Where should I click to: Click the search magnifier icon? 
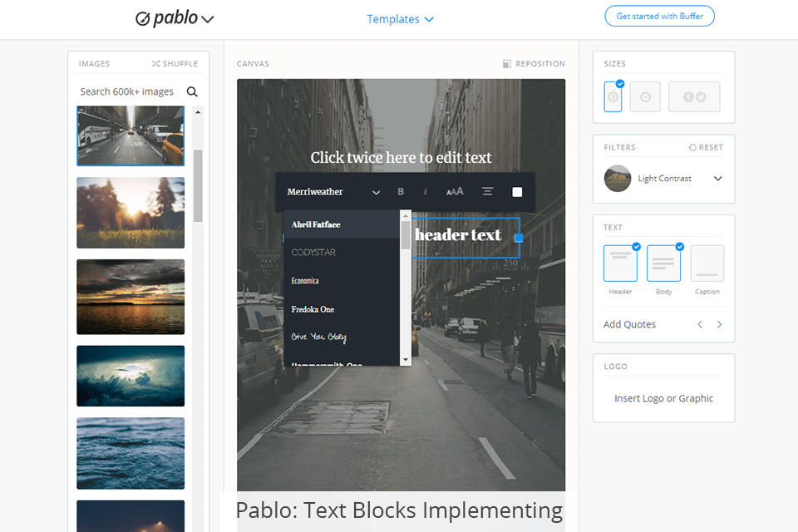[192, 91]
